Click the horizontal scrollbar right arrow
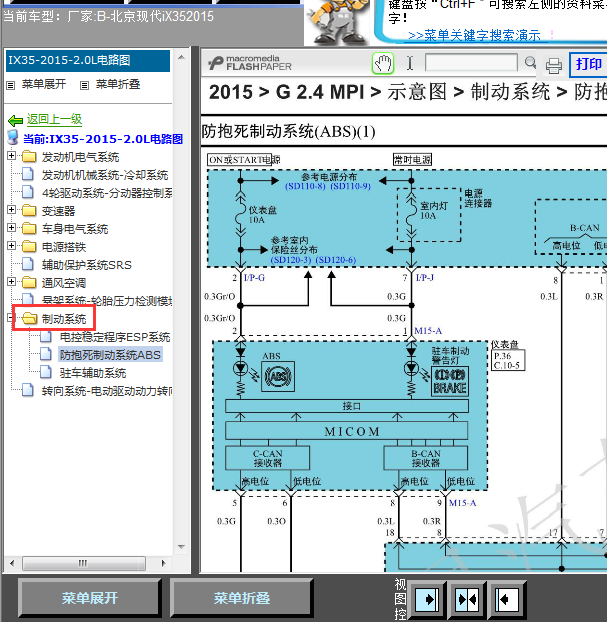Viewport: 607px width, 622px height. 163,563
